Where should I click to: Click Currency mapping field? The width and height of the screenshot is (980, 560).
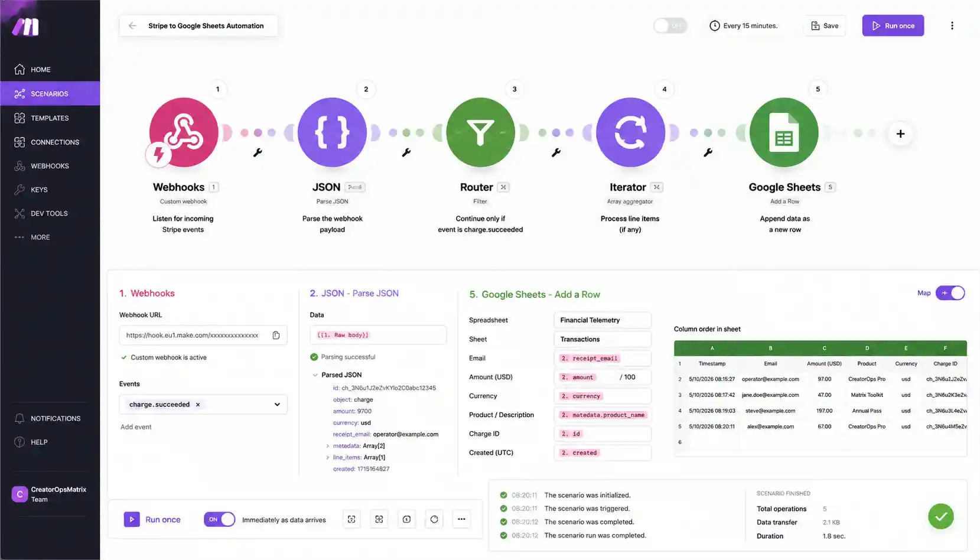pyautogui.click(x=603, y=396)
